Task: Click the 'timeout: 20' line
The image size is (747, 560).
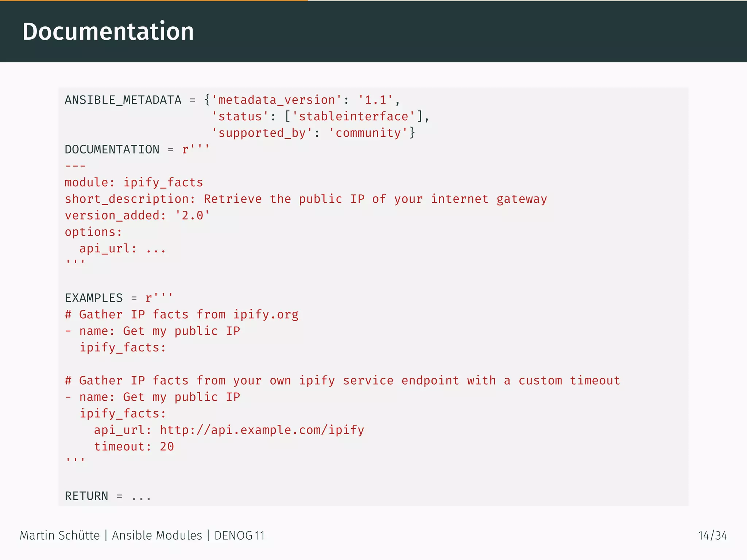Action: click(x=134, y=447)
